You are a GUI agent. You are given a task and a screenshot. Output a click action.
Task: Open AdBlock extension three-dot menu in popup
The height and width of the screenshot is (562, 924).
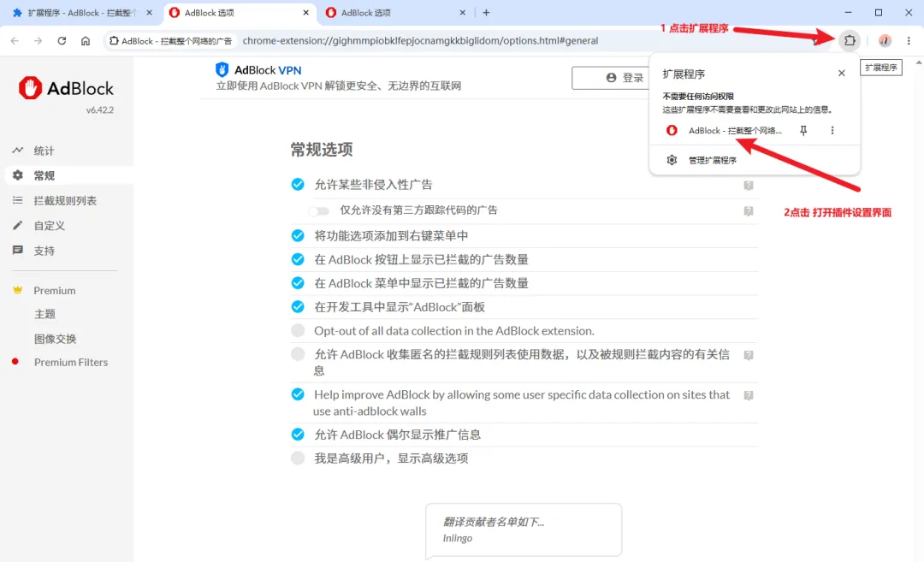[x=832, y=130]
